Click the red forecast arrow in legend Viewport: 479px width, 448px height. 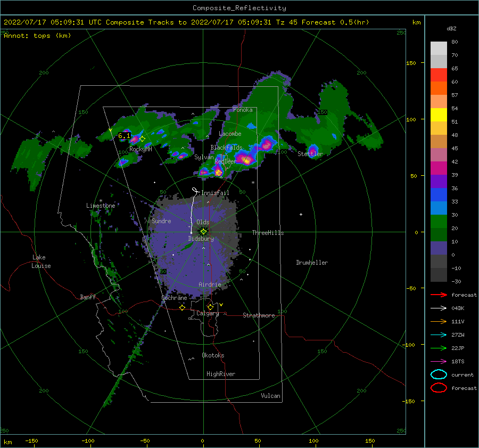point(439,295)
